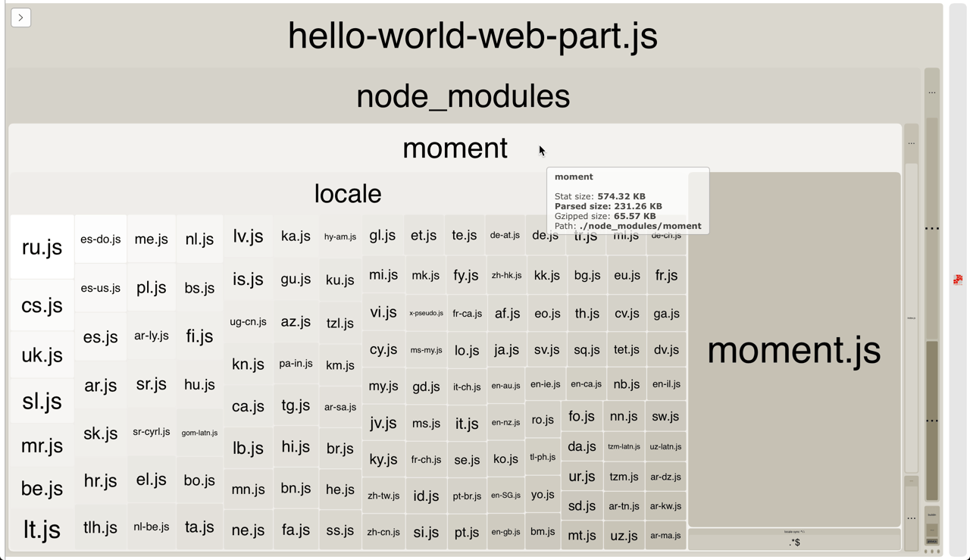Click the lt.js tile
Screen dimensions: 970x560
(x=42, y=529)
